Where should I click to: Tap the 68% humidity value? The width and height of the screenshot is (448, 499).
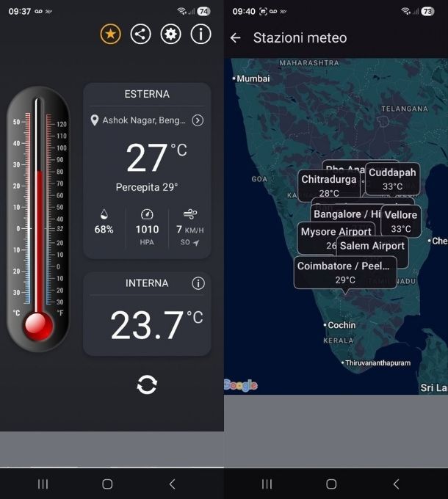(x=104, y=230)
